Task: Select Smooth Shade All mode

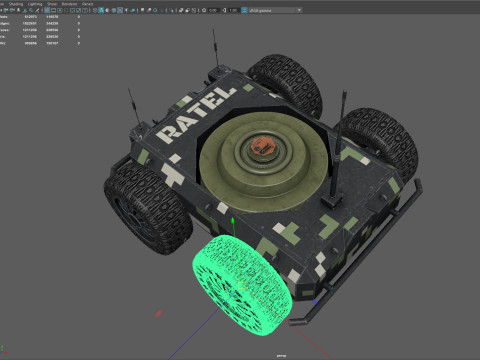Action: point(101,10)
